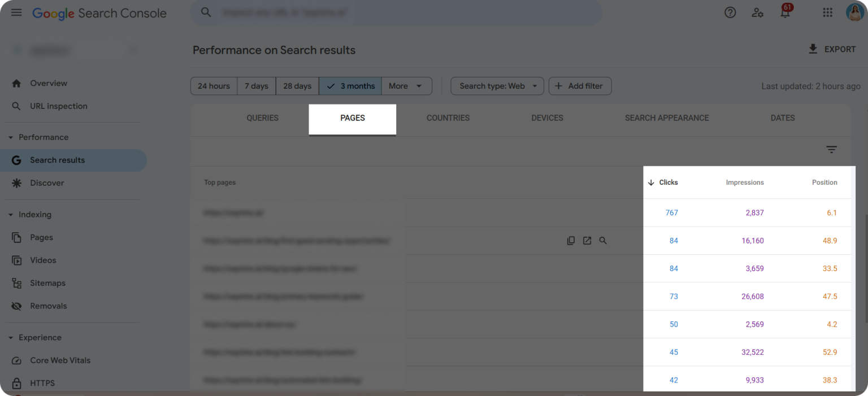Switch to the 24 hours range

(x=214, y=86)
